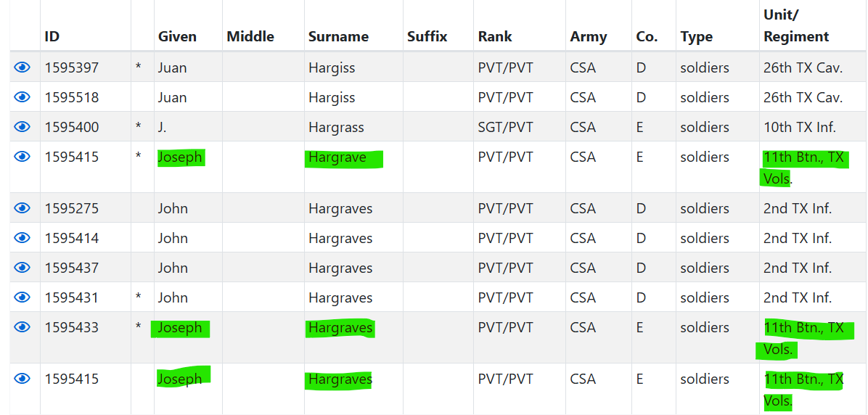Click the Surname column header
Viewport: 868px width, 415px height.
point(338,36)
